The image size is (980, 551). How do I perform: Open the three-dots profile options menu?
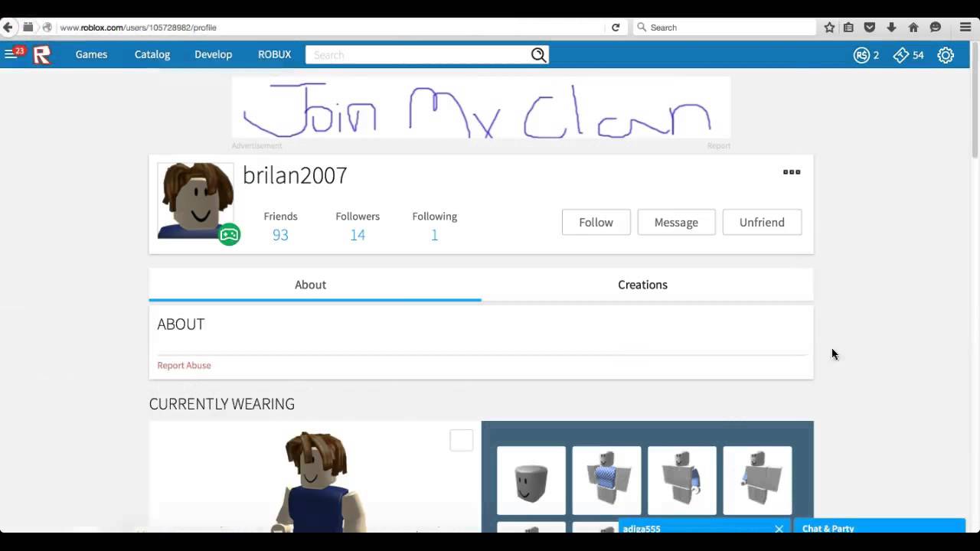[792, 172]
